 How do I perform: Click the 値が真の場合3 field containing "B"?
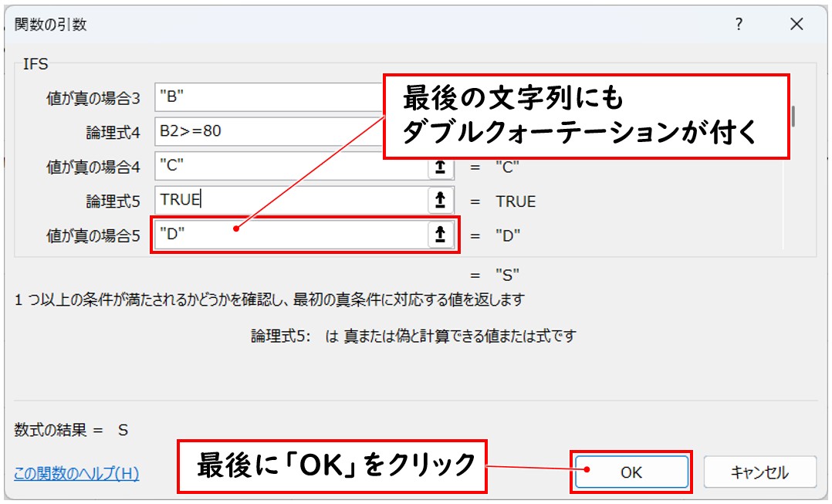[x=269, y=97]
